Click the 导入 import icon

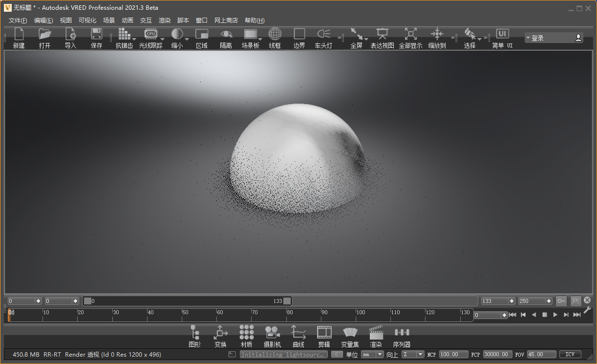click(71, 34)
